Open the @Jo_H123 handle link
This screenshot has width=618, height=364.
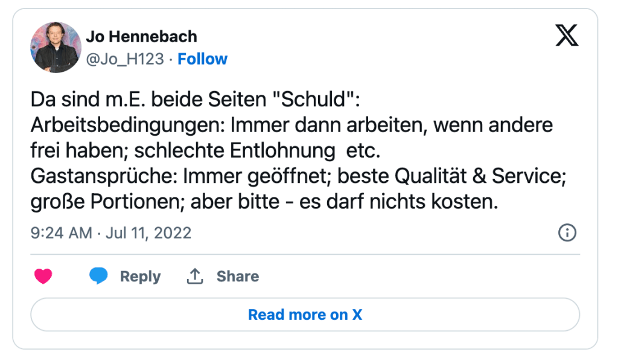tap(125, 59)
